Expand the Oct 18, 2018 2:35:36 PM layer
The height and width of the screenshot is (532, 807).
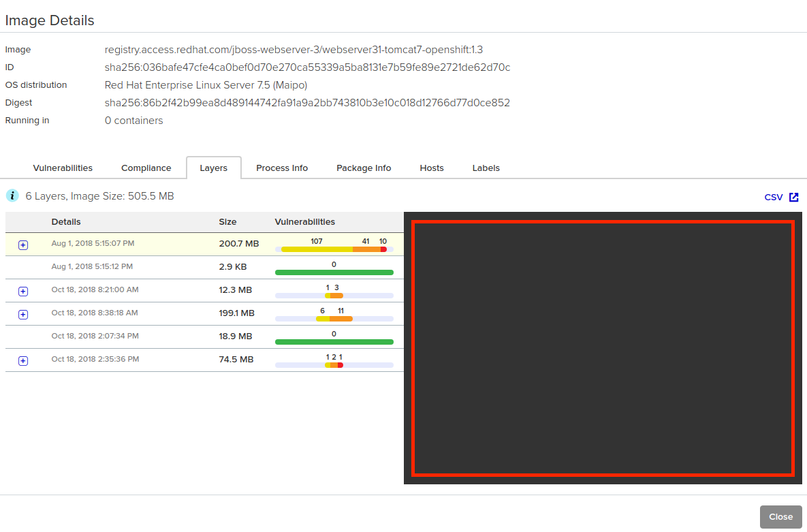23,361
